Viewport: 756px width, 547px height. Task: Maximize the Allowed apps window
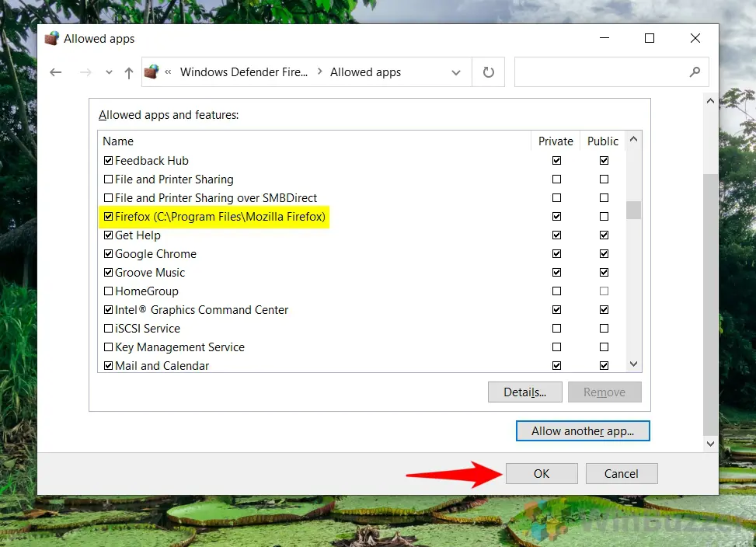pos(650,38)
